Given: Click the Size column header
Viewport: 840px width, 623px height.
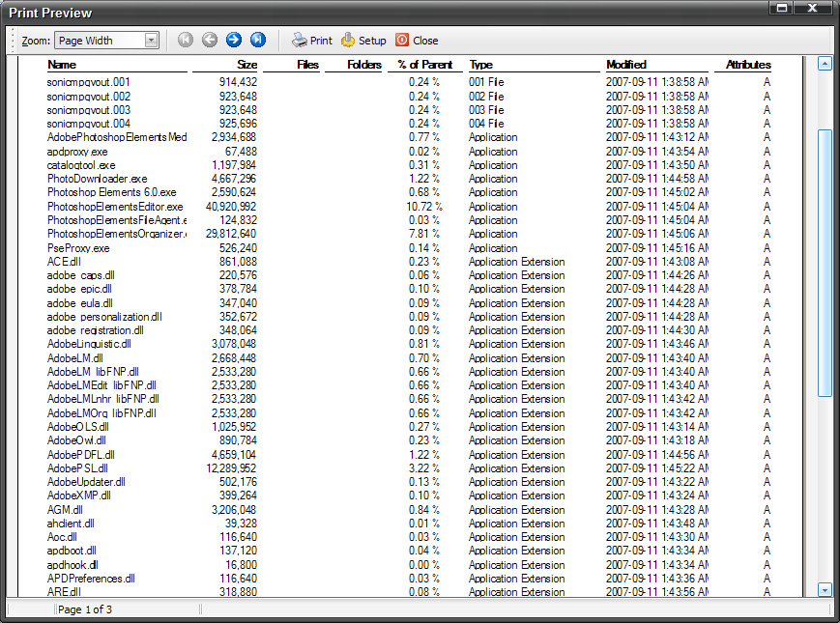Looking at the screenshot, I should pos(246,65).
